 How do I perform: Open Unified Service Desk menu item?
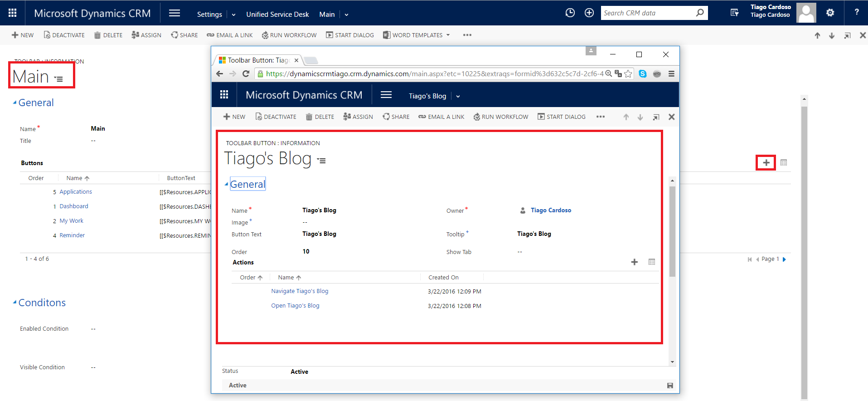tap(277, 15)
